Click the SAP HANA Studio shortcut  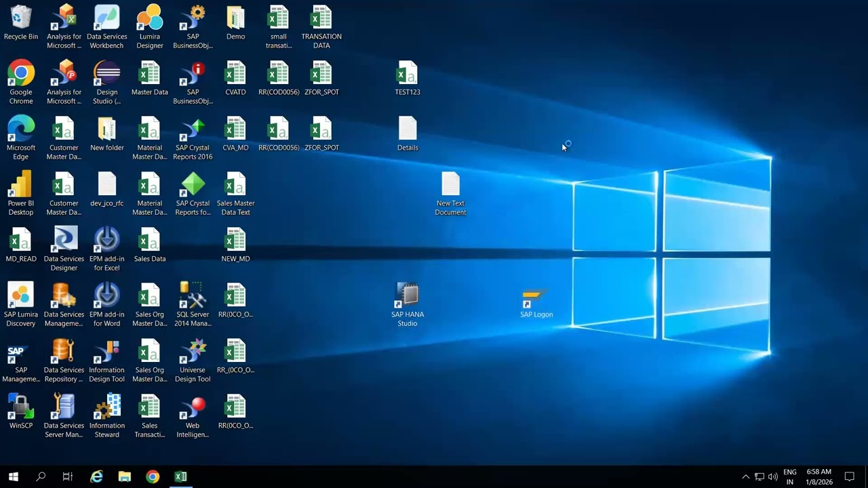pyautogui.click(x=408, y=305)
